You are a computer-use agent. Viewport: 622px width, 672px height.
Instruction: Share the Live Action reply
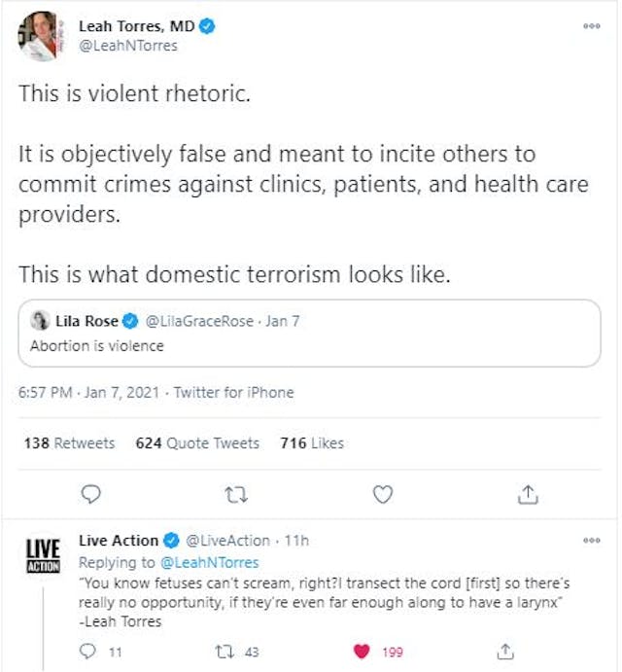coord(504,651)
